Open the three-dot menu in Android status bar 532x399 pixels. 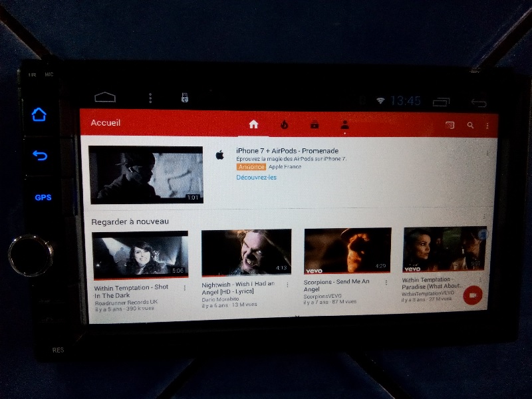point(150,98)
